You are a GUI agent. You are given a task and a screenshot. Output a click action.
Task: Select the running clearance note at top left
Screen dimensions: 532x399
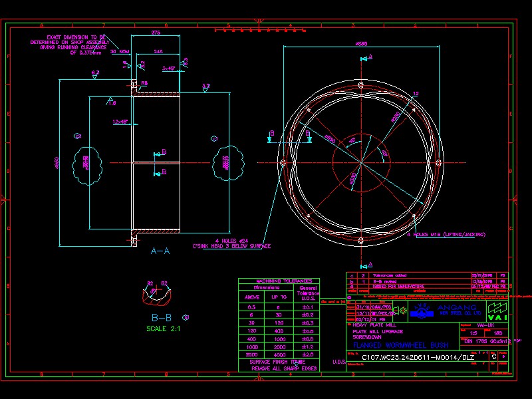70,43
